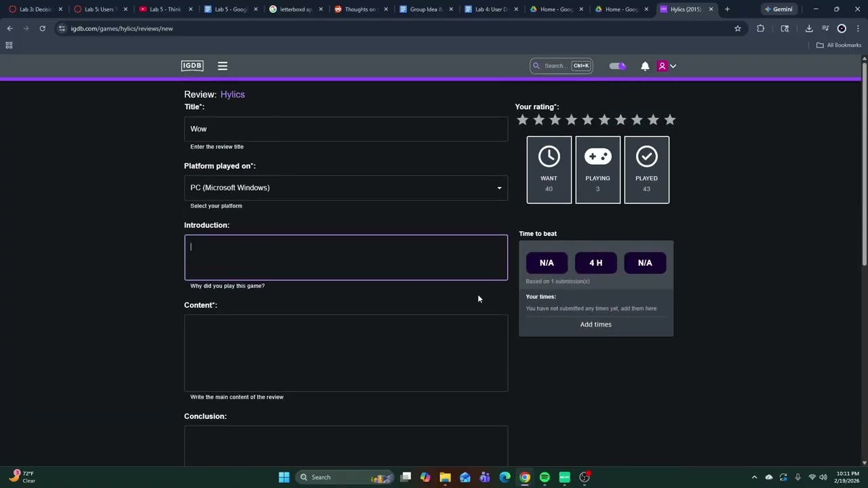Click Add times button

(596, 325)
